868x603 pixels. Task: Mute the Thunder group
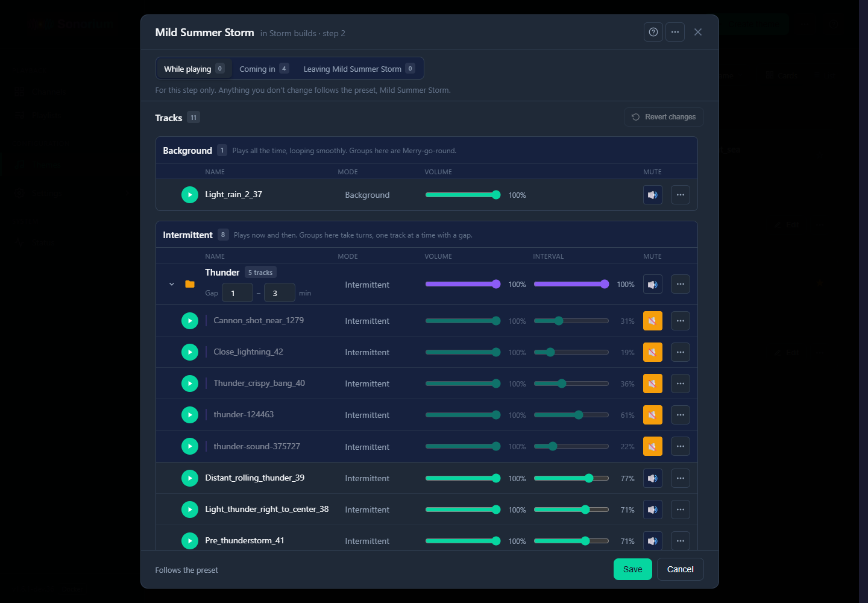click(x=653, y=284)
